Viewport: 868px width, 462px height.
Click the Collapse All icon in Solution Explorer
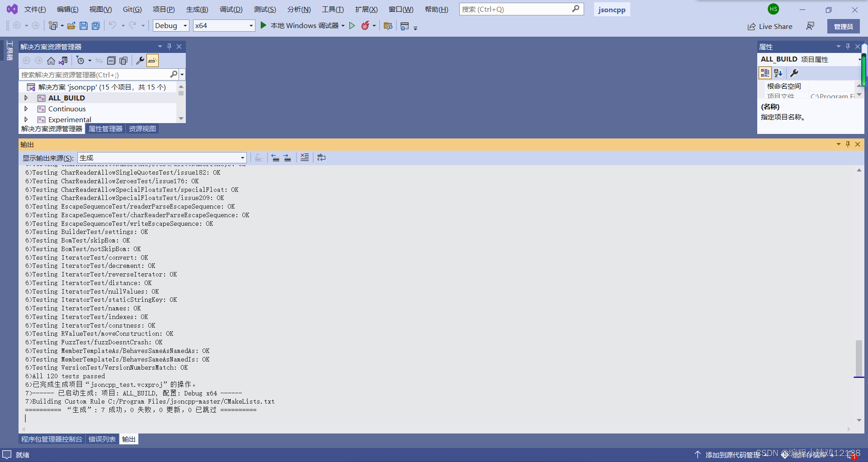(111, 60)
